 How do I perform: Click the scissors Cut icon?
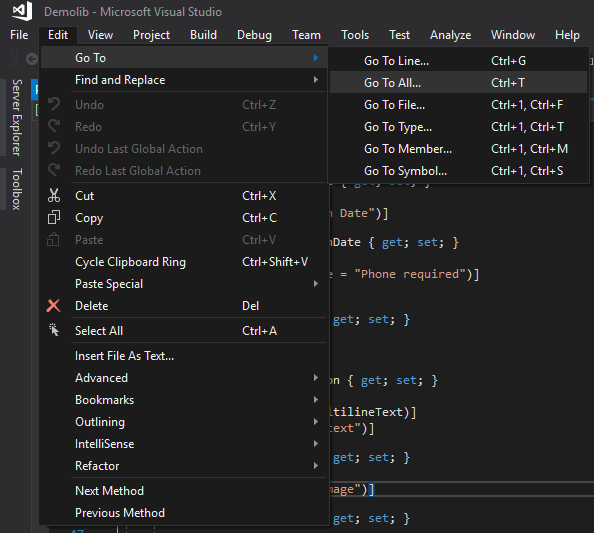tap(54, 195)
